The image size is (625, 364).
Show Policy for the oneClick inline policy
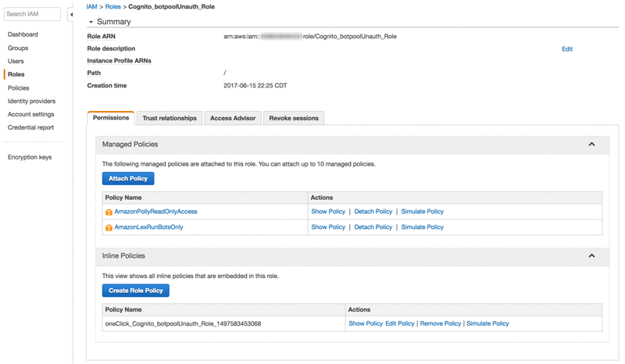pos(366,323)
